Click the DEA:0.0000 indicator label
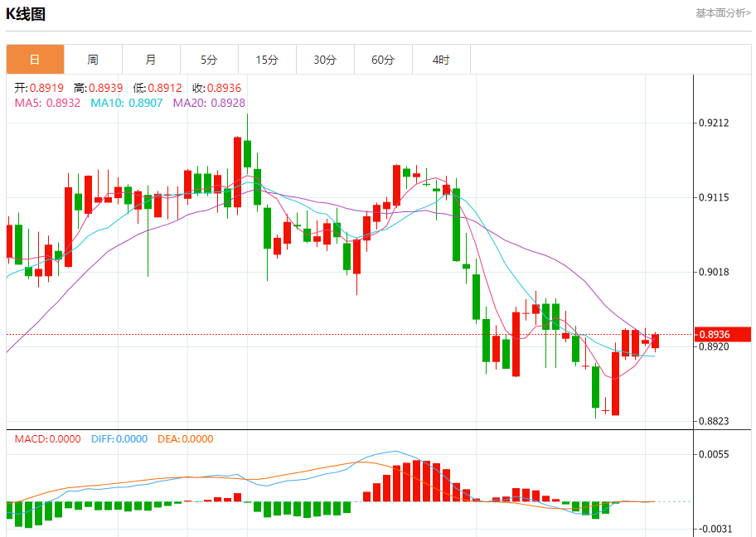Screen dimensions: 756x537 click(186, 438)
